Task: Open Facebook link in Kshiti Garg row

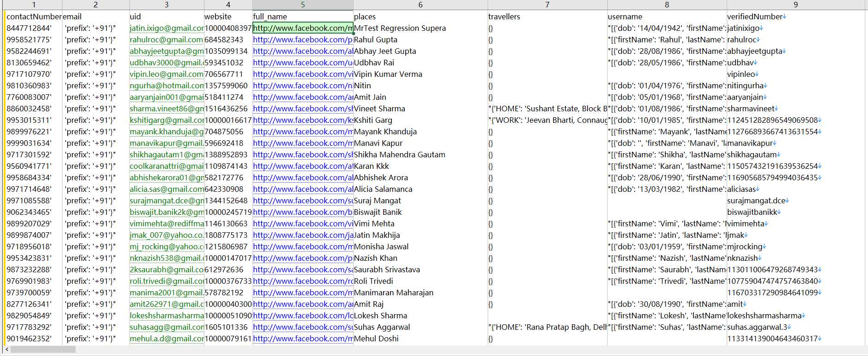Action: pos(303,120)
